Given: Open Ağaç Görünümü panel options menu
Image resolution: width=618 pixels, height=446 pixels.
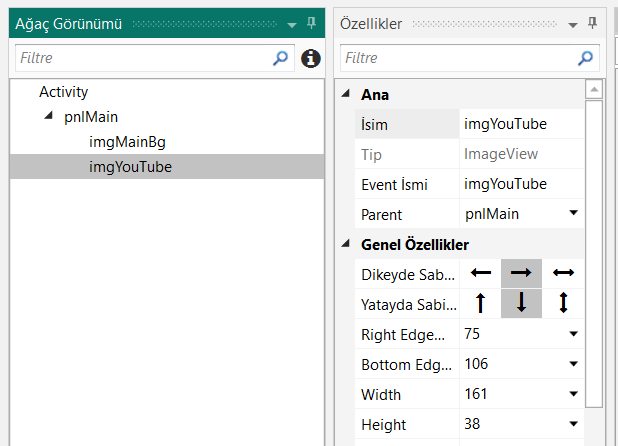Looking at the screenshot, I should (292, 24).
